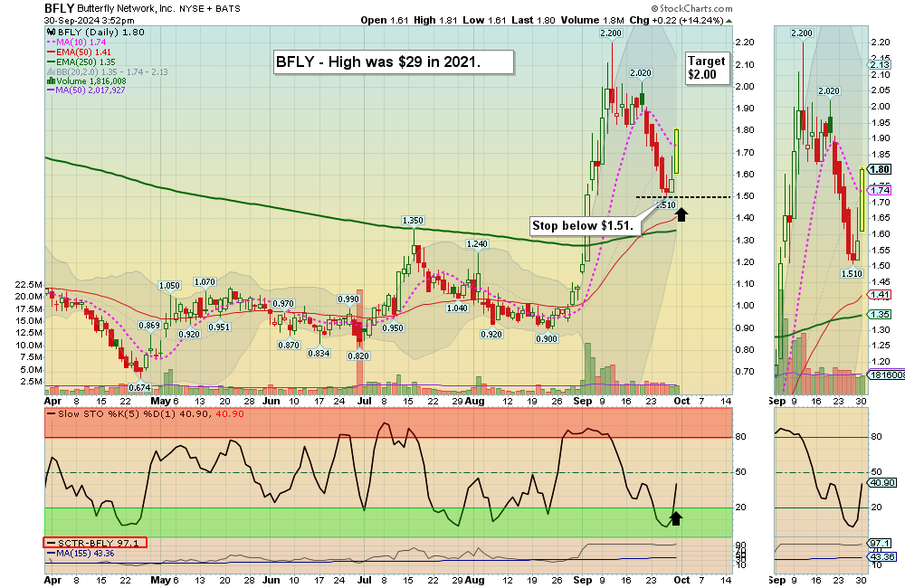Click the 1.070 price label in May
Screen dimensions: 905x588
(x=205, y=282)
